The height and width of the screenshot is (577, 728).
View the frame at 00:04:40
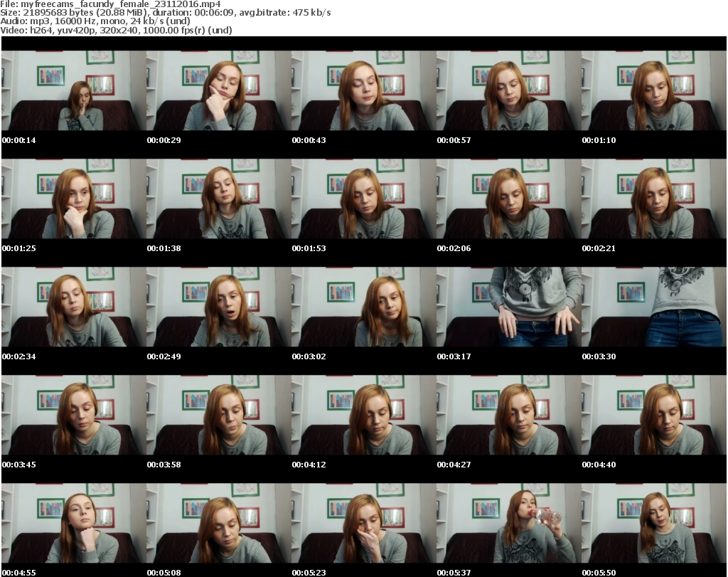[x=654, y=415]
